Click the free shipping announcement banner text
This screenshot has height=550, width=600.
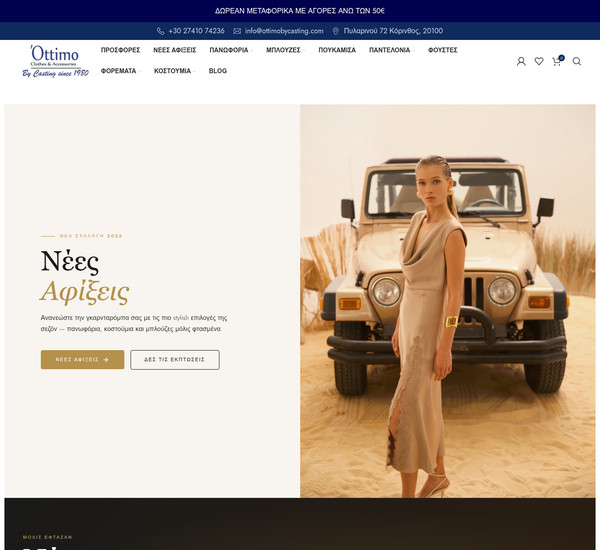300,11
